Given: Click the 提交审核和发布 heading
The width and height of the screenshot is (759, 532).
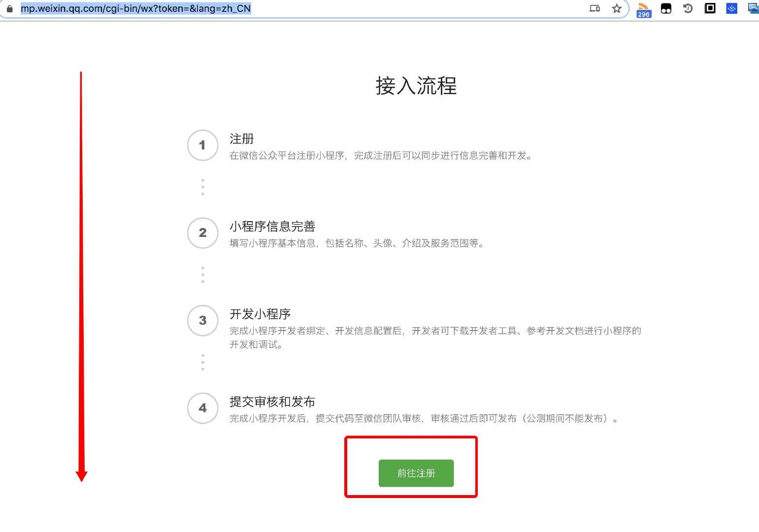Looking at the screenshot, I should 272,402.
